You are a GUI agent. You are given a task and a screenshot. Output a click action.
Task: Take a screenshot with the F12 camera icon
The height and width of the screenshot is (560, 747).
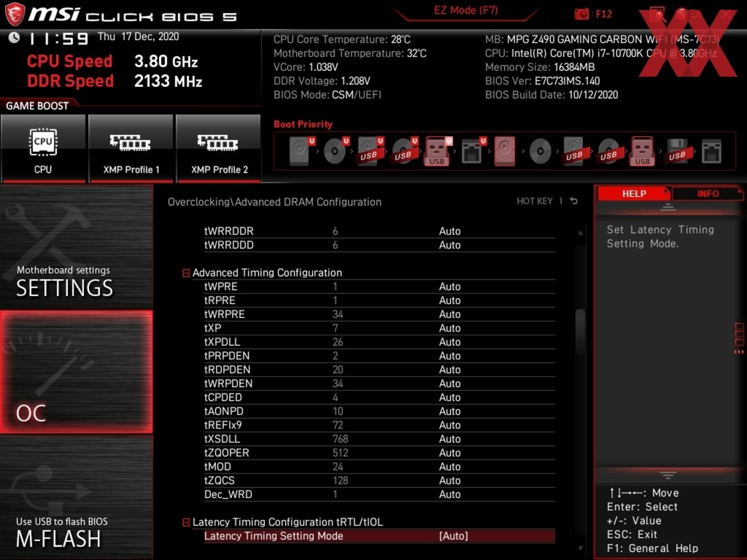(581, 14)
